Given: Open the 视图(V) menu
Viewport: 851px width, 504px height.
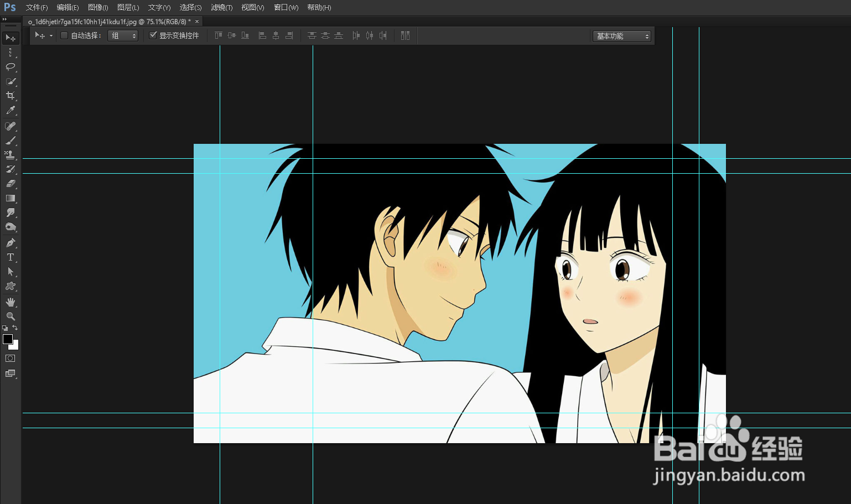Looking at the screenshot, I should pos(252,7).
